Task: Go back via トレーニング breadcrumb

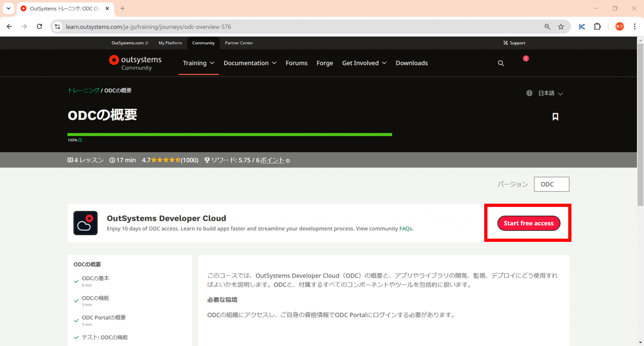Action: coord(83,90)
